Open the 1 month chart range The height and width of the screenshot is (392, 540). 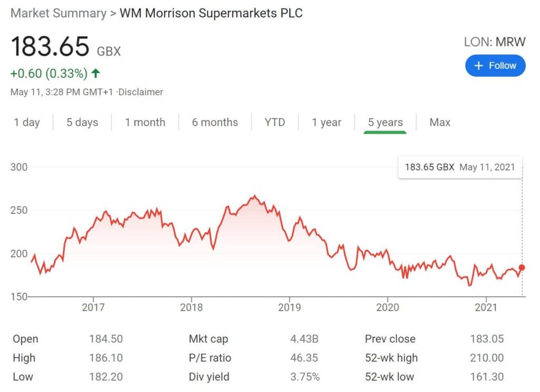click(145, 122)
